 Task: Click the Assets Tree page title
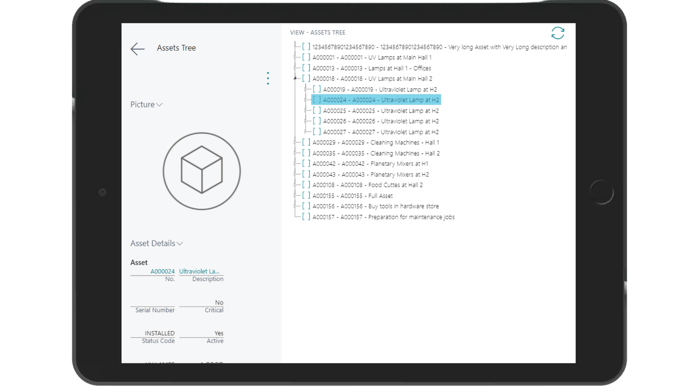point(176,48)
